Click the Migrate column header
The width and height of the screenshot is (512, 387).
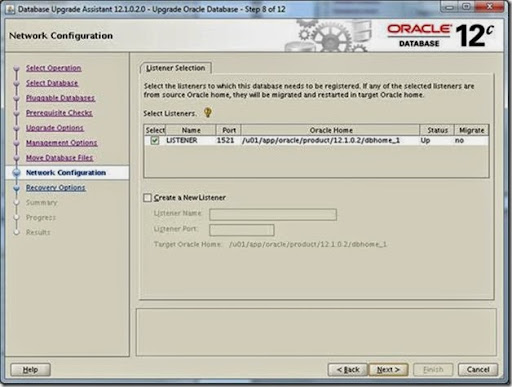[471, 130]
